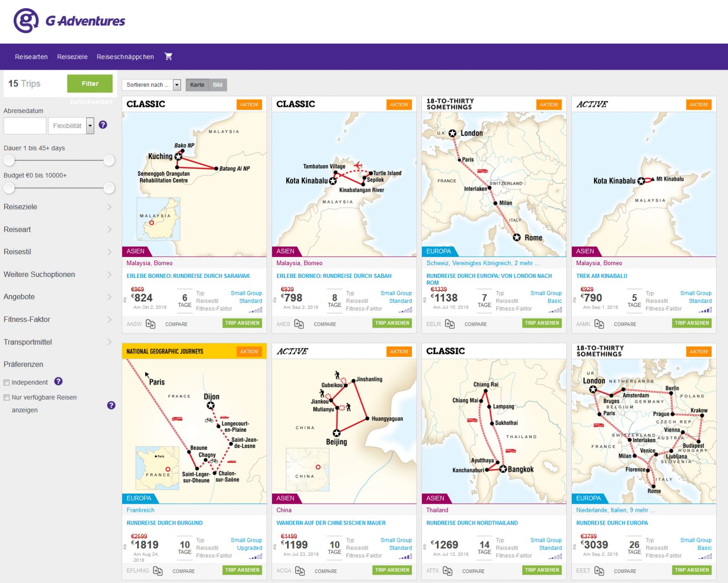Click the green Filter button
Image resolution: width=728 pixels, height=583 pixels.
coord(90,84)
